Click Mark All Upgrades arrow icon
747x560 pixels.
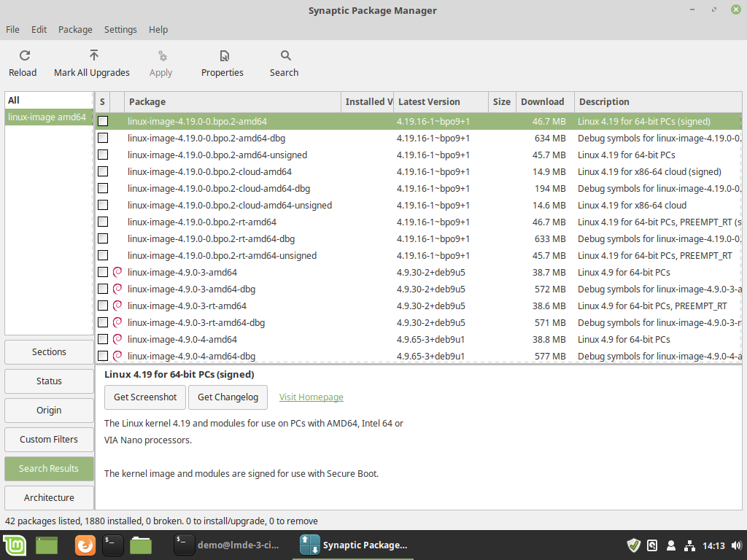tap(94, 55)
